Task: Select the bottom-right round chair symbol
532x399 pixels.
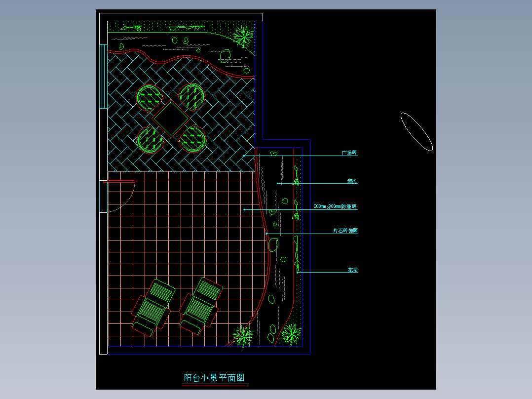Action: pos(192,139)
